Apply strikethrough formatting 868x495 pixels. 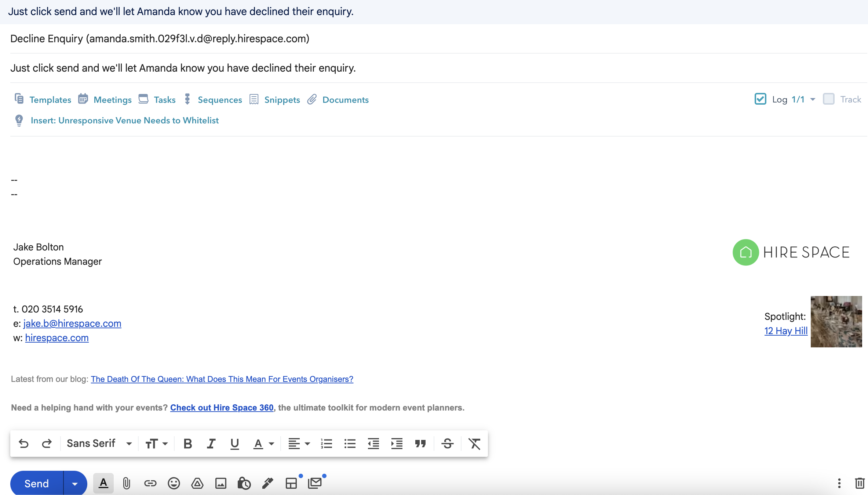coord(448,444)
